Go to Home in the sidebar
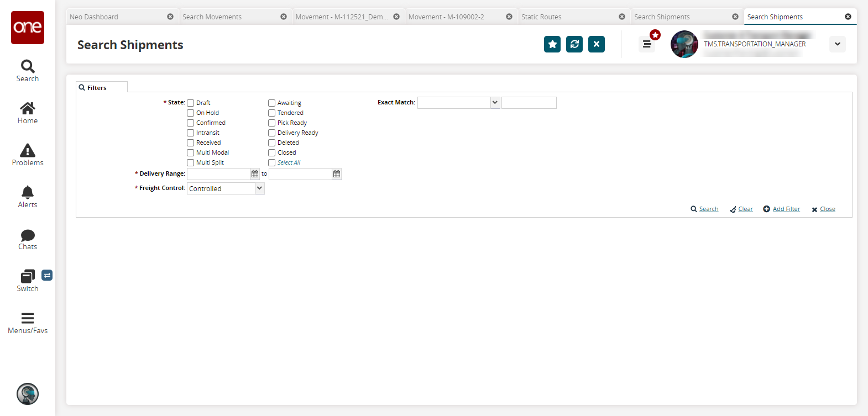 (x=28, y=113)
